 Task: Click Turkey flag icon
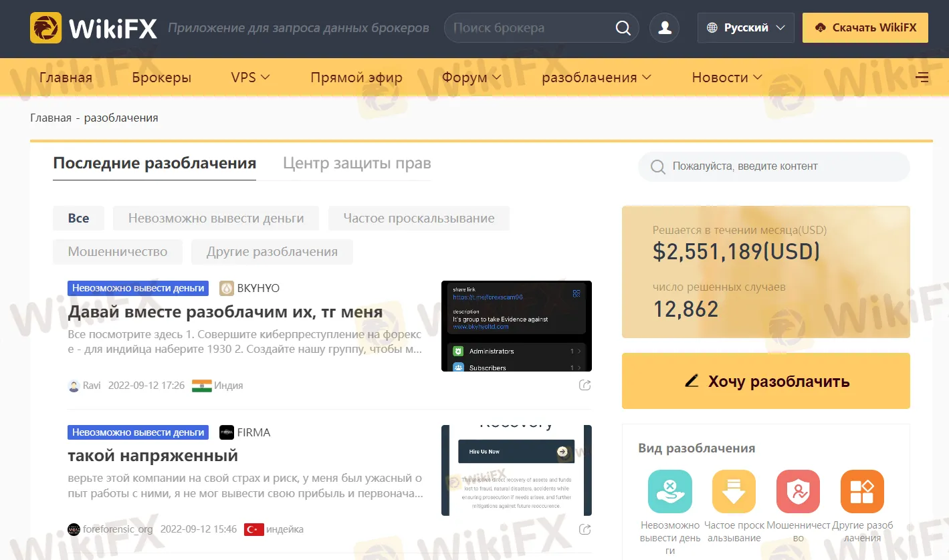pos(253,530)
